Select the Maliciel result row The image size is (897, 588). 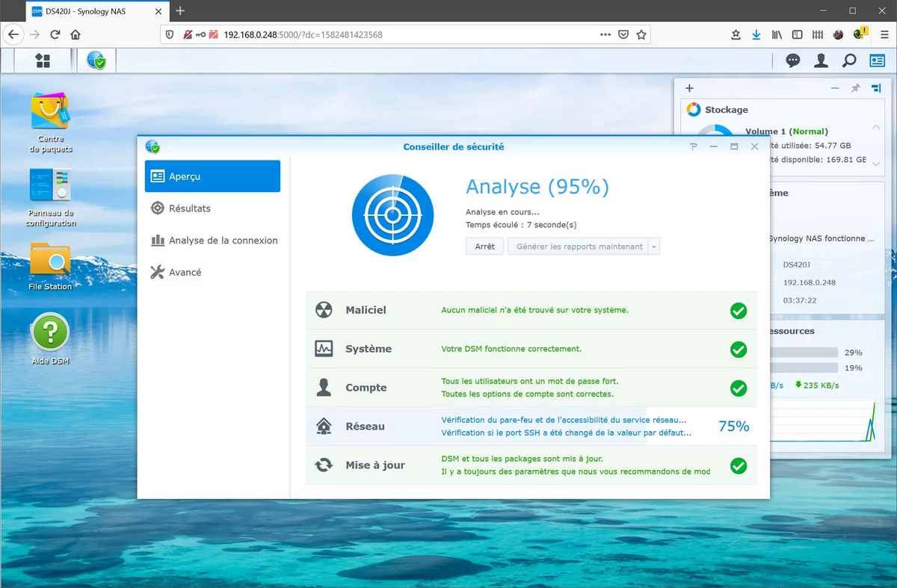click(x=531, y=310)
